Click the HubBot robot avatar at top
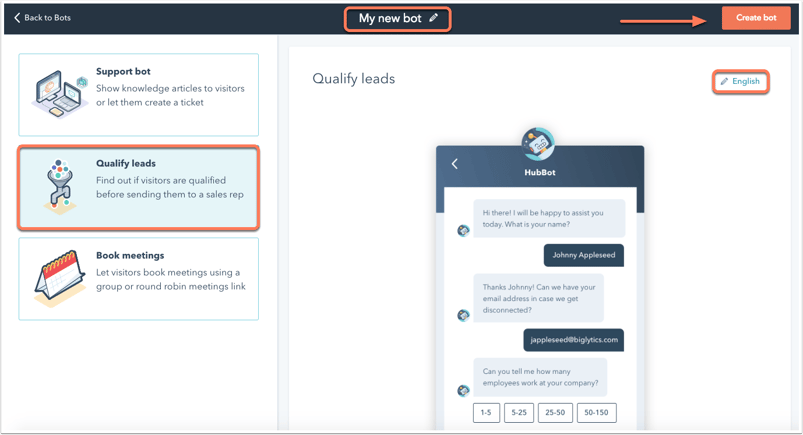 coord(538,144)
